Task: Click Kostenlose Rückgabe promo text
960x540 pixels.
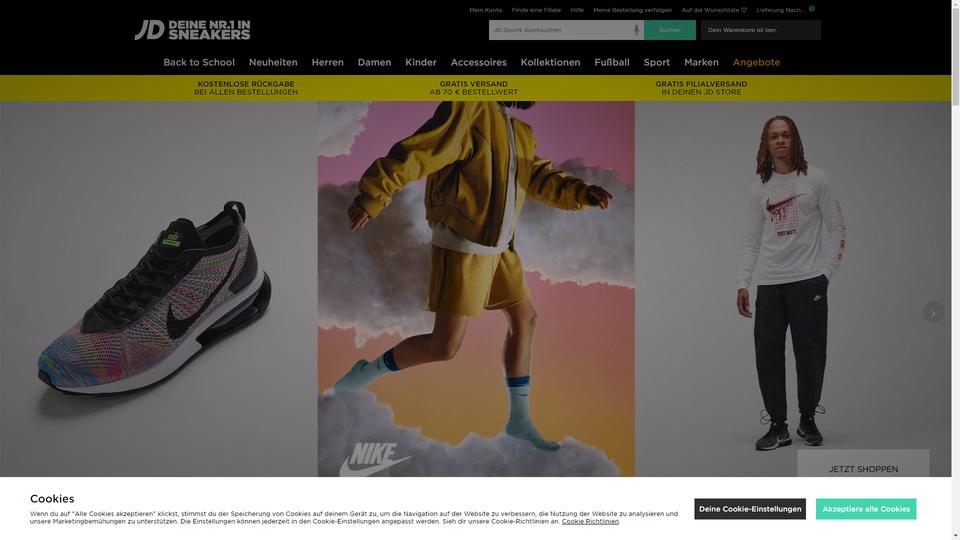Action: click(246, 88)
